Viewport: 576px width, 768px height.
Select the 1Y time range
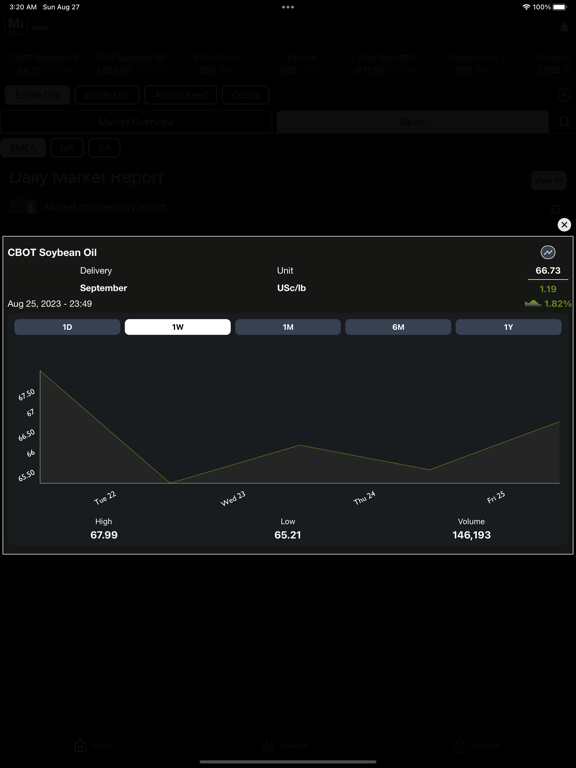tap(508, 327)
